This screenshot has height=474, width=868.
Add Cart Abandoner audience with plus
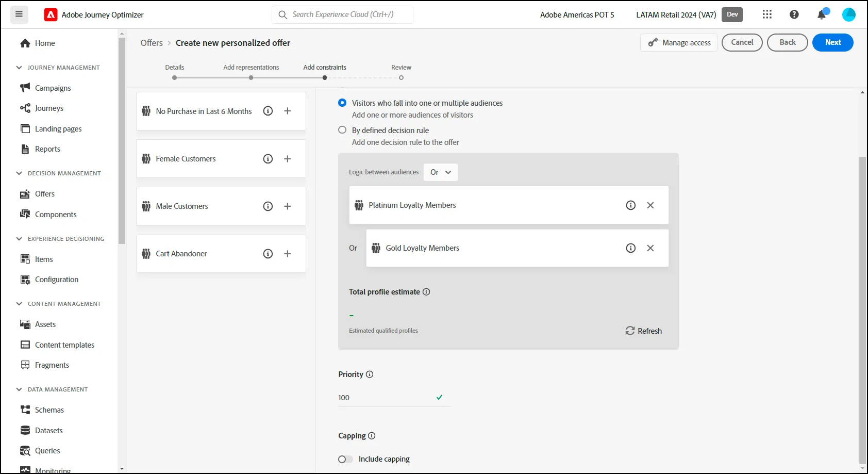click(288, 254)
